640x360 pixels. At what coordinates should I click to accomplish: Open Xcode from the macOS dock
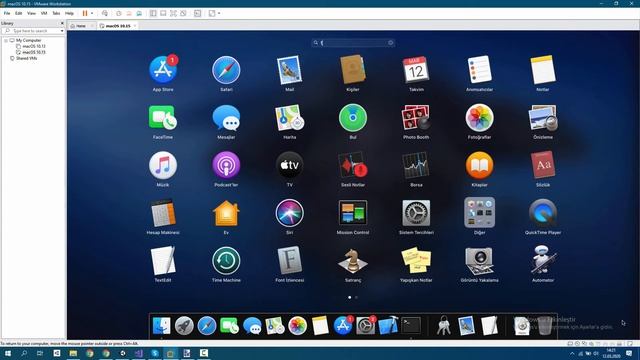(x=388, y=326)
